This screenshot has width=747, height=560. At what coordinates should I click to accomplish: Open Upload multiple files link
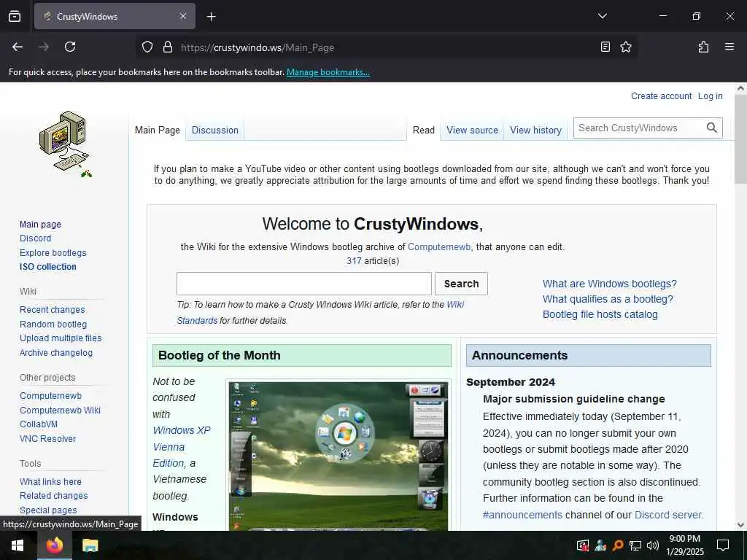(61, 338)
